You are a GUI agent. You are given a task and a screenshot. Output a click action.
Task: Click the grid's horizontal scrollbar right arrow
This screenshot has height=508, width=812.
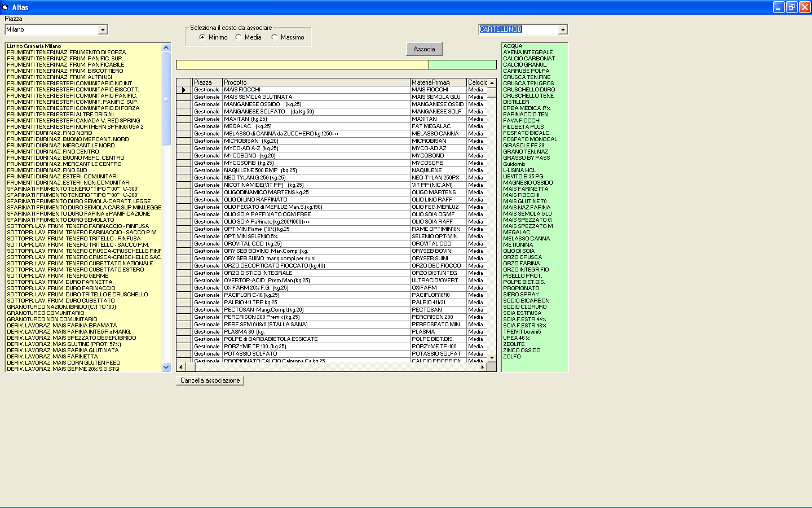click(x=483, y=367)
